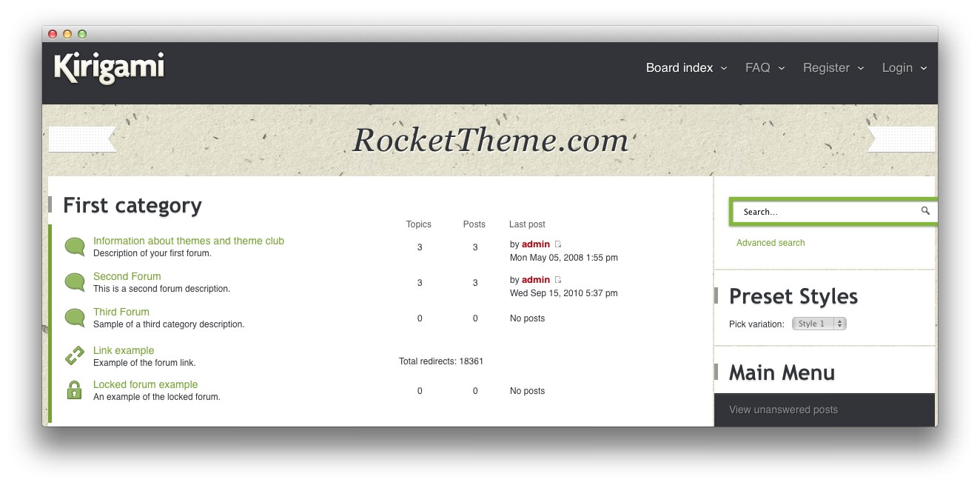This screenshot has width=980, height=485.
Task: Click the magnifying glass search icon
Action: coord(925,211)
